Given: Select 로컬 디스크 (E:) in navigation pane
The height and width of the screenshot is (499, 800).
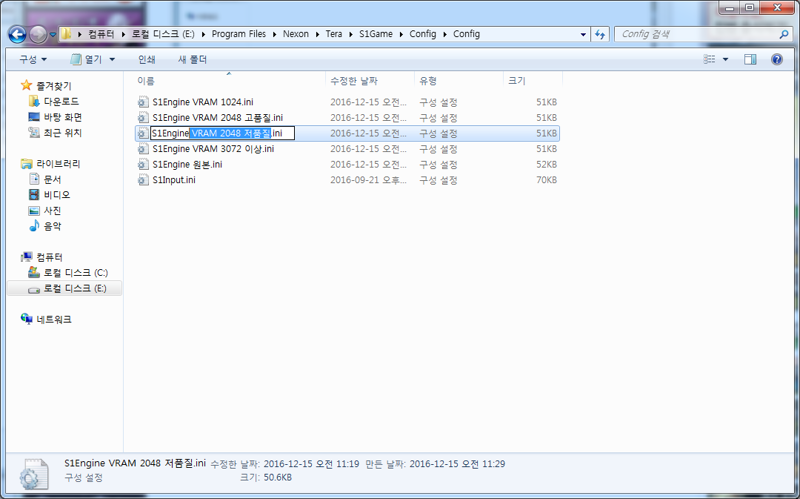Looking at the screenshot, I should pos(75,288).
